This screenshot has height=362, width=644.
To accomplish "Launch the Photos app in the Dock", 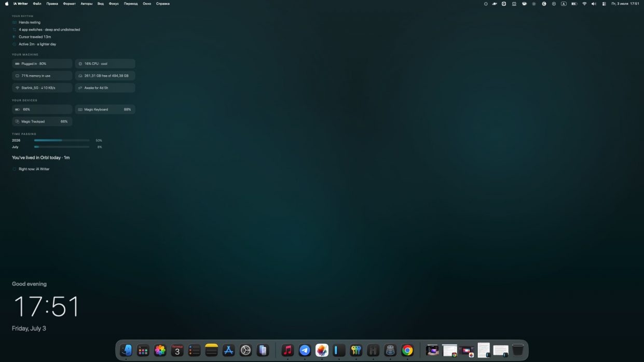I will click(x=160, y=351).
